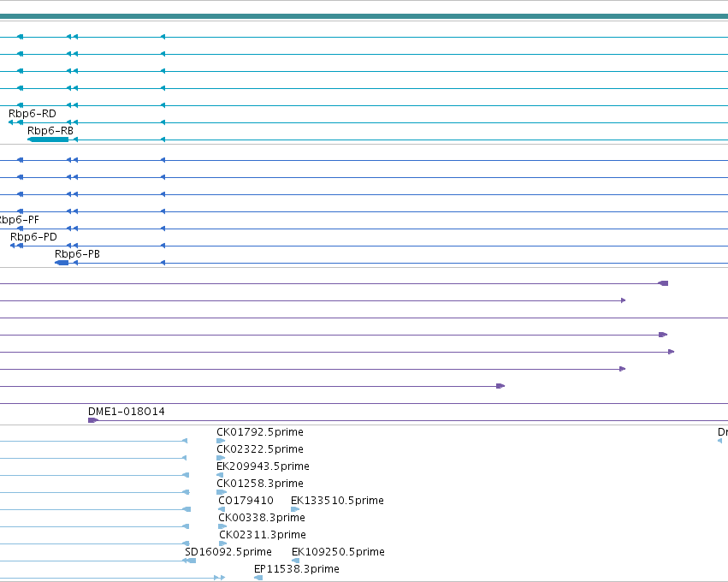Select the Rbp6-PF protein label
Viewport: 728px width, 582px height.
coord(19,220)
